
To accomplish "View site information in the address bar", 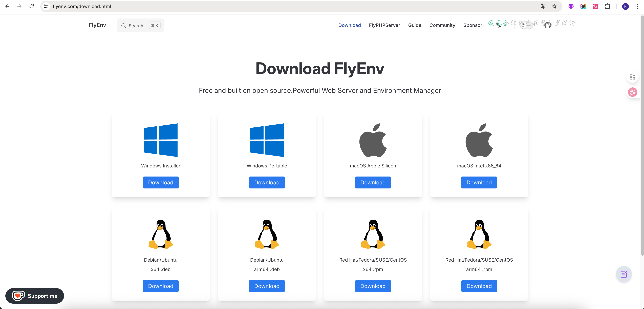I will [x=46, y=7].
